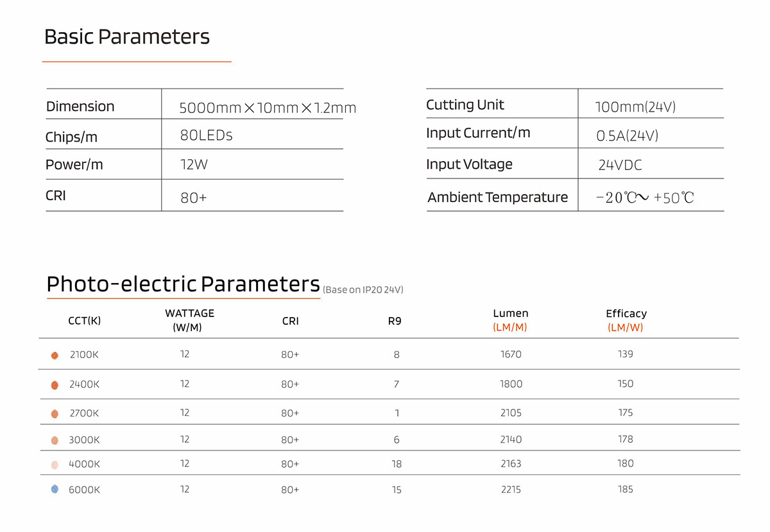This screenshot has height=532, width=770.
Task: Click the Photo-electric Parameters heading
Action: point(183,284)
